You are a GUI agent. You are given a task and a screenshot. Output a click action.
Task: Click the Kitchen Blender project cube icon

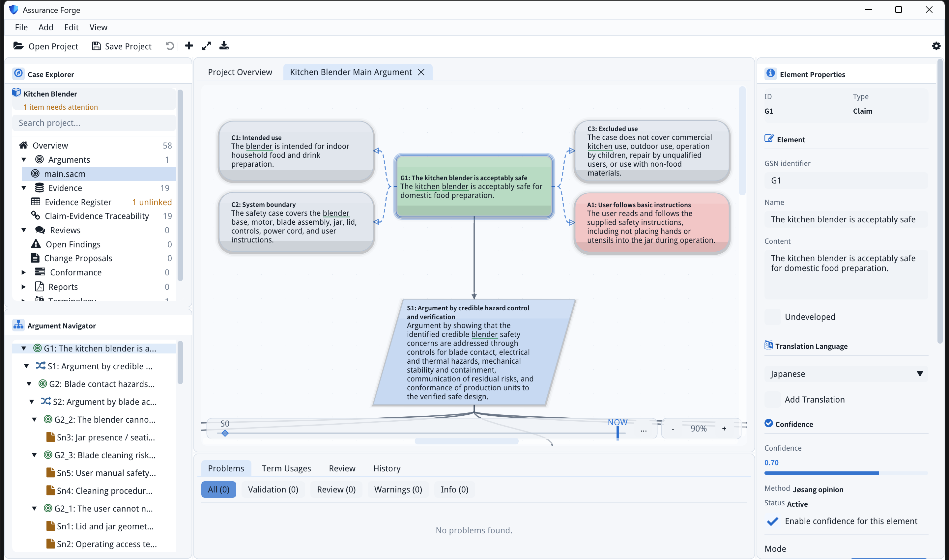16,93
